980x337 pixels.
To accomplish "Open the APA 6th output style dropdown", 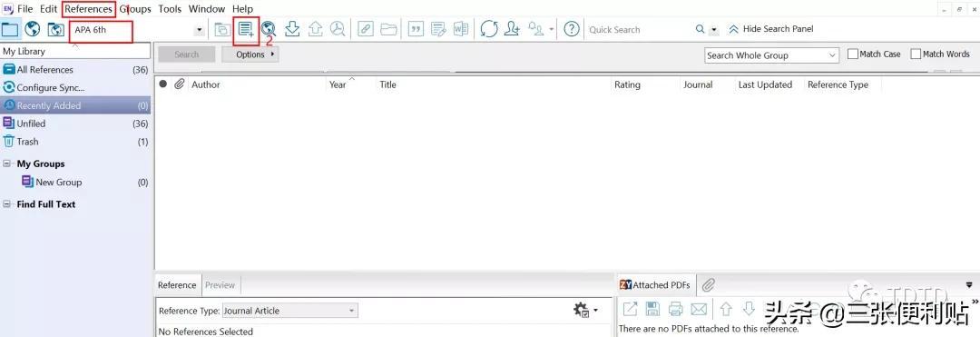I will point(200,29).
